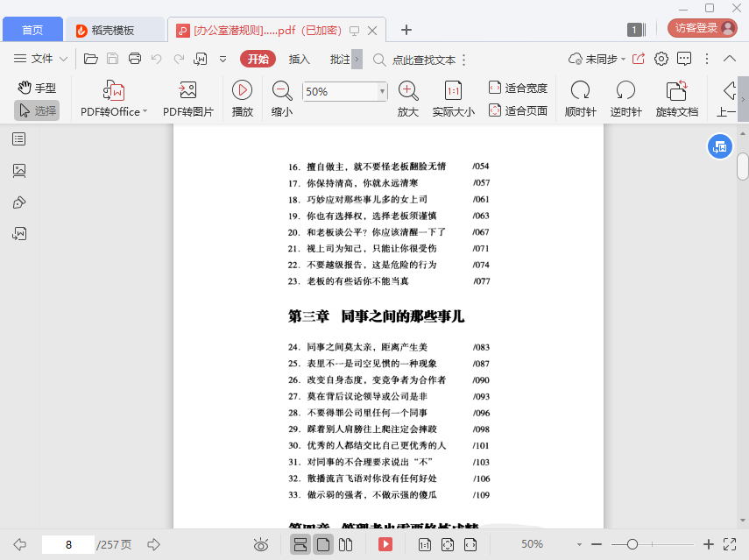Viewport: 749px width, 560px height.
Task: Enable continuous scrolling view mode
Action: [x=300, y=544]
